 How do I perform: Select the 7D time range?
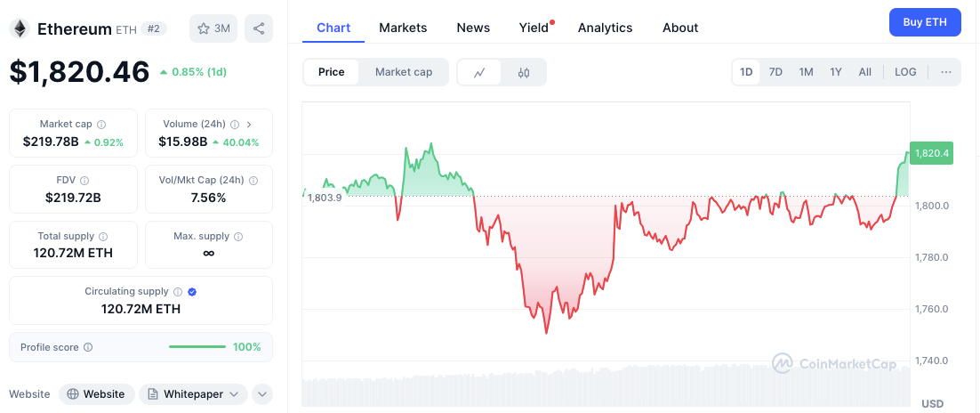point(775,72)
